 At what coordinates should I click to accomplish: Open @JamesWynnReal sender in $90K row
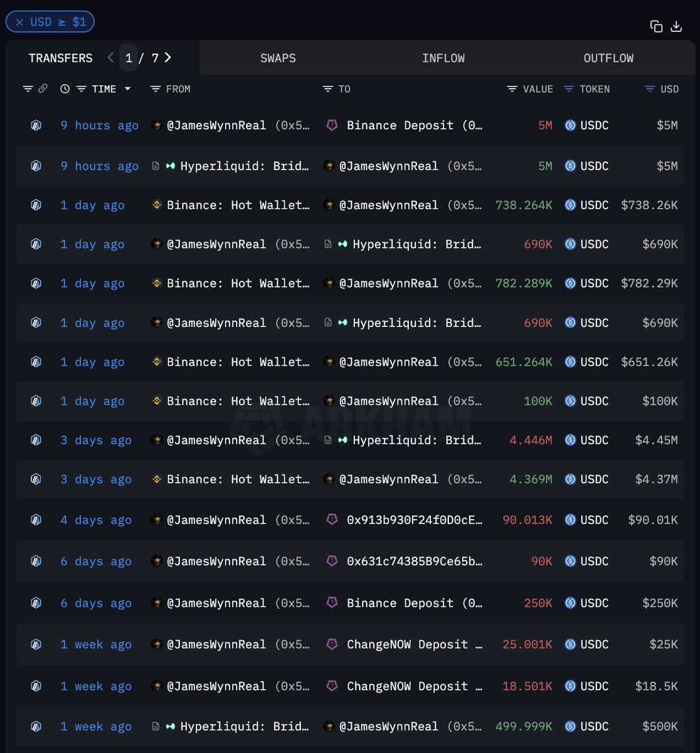(216, 562)
